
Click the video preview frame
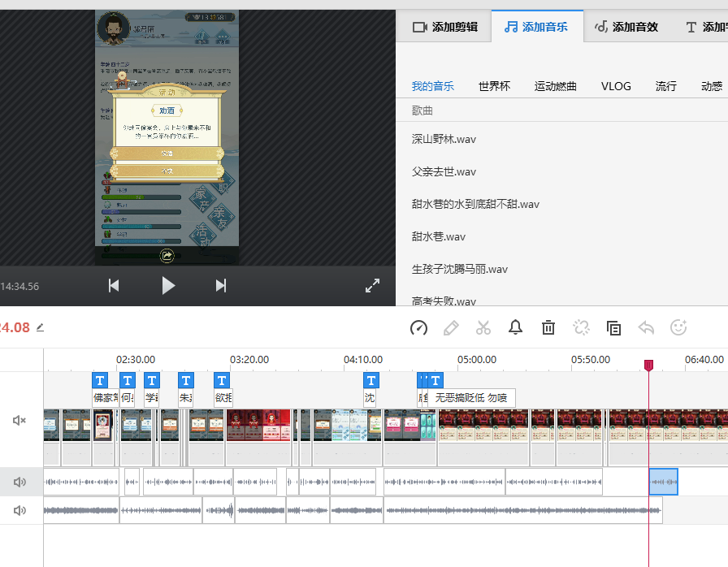167,137
